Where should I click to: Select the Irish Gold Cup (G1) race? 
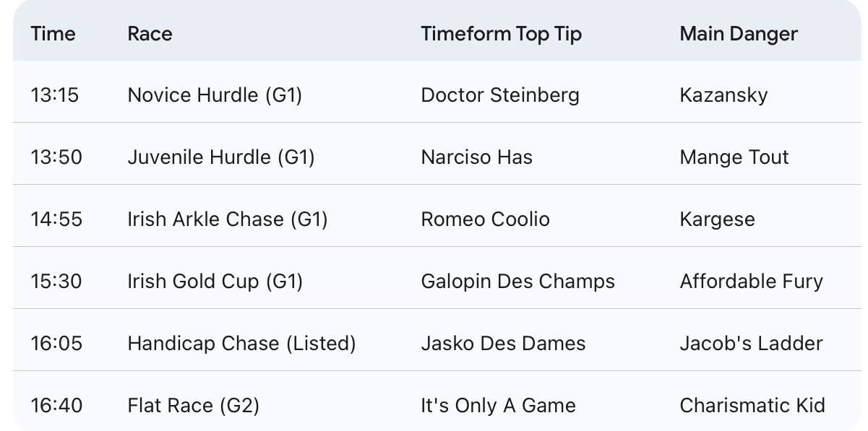tap(215, 282)
